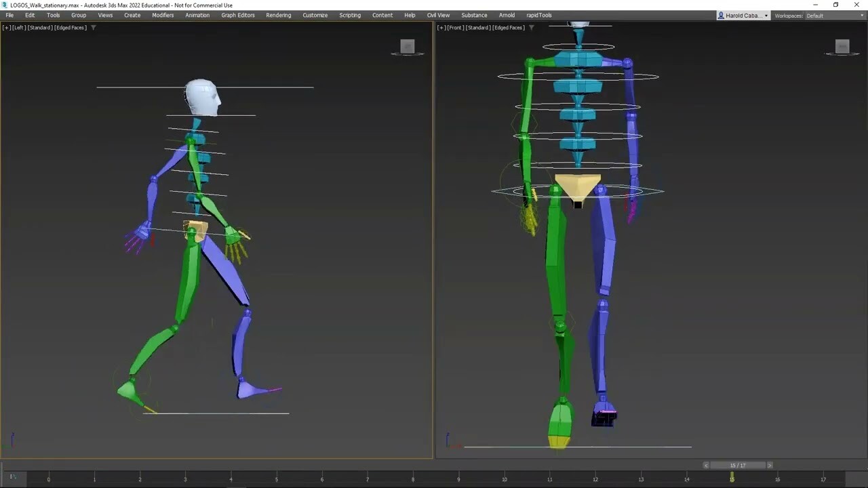
Task: Click frame 8 on the timeline track
Action: [x=413, y=479]
